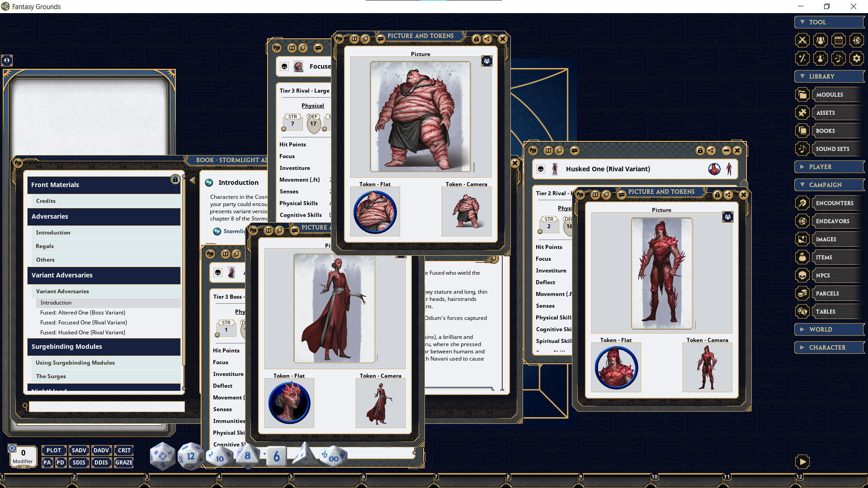Open the Modules library

[830, 94]
